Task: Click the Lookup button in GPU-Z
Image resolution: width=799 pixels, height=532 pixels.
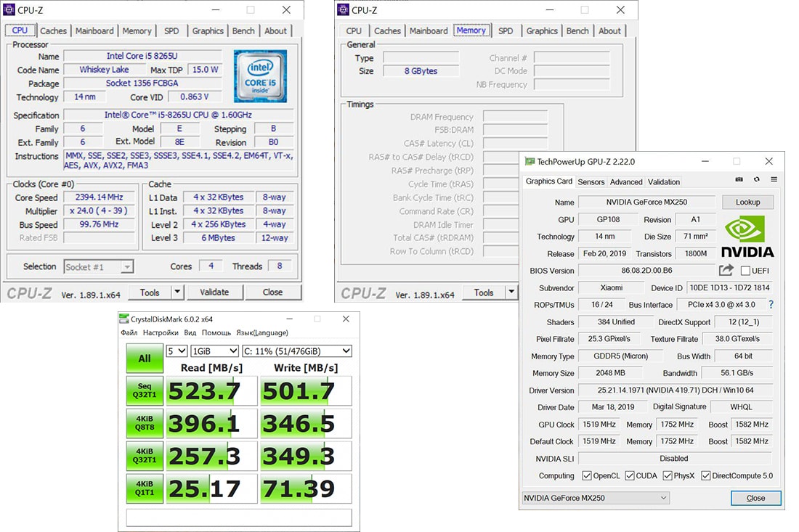Action: [x=747, y=202]
